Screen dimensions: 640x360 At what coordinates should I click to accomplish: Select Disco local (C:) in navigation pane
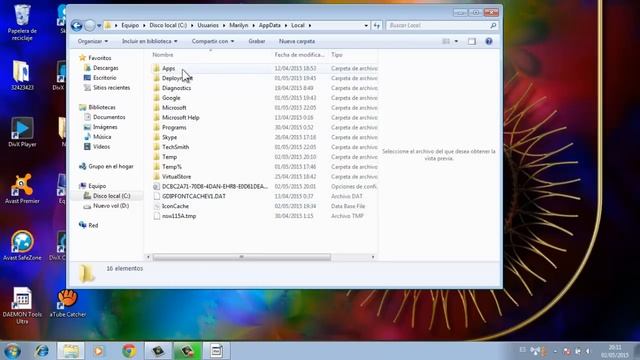point(111,196)
